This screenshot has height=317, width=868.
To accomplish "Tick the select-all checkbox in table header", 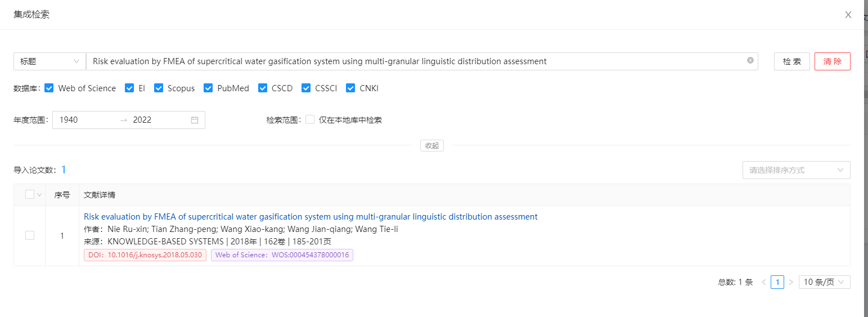I will tap(30, 195).
